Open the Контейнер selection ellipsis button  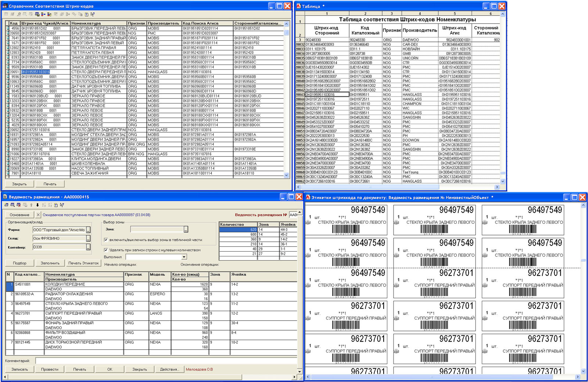pyautogui.click(x=88, y=247)
